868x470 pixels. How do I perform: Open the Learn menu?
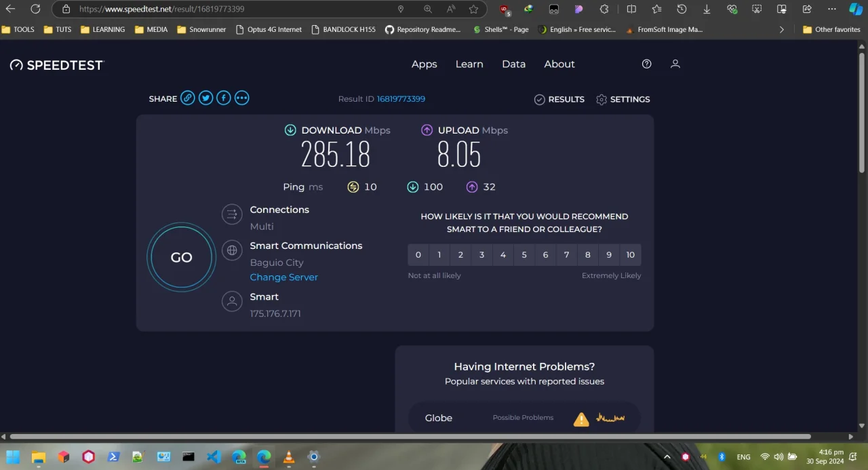point(469,64)
